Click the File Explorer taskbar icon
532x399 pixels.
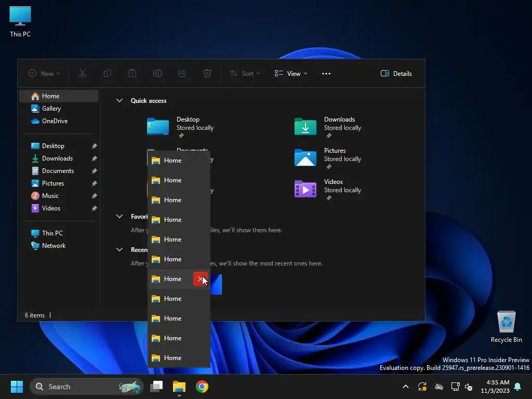(x=179, y=387)
